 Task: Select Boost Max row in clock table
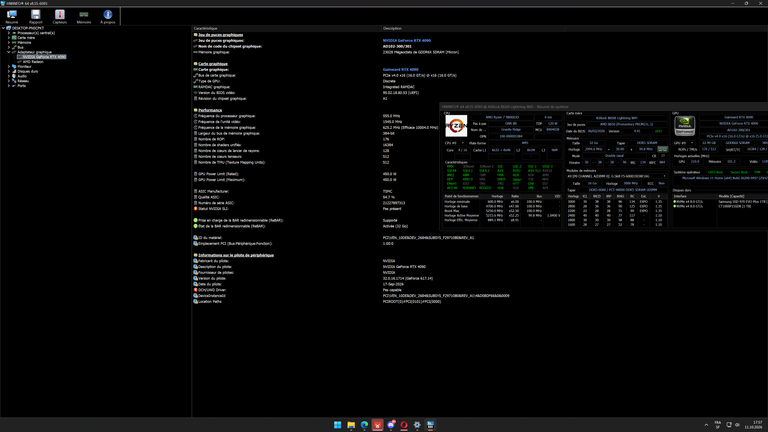pos(503,211)
